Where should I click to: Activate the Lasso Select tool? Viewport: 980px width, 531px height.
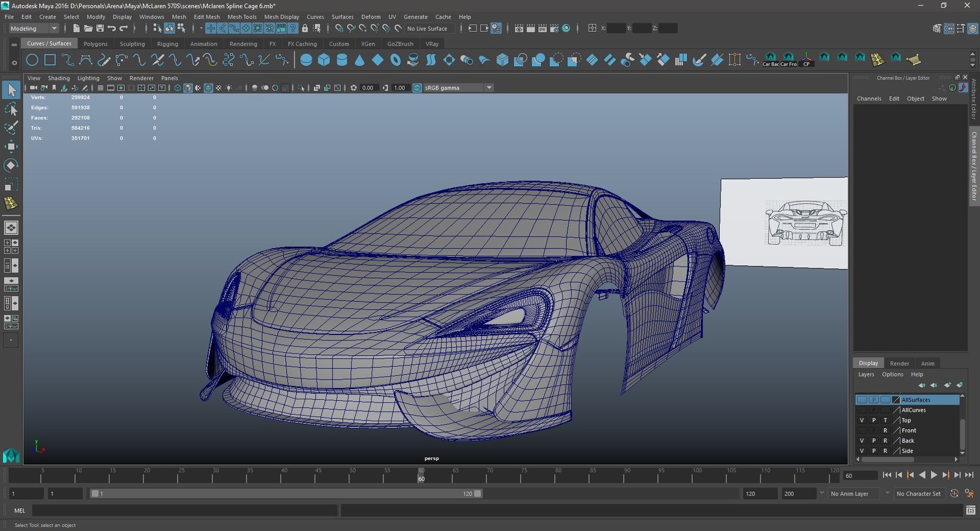(11, 109)
